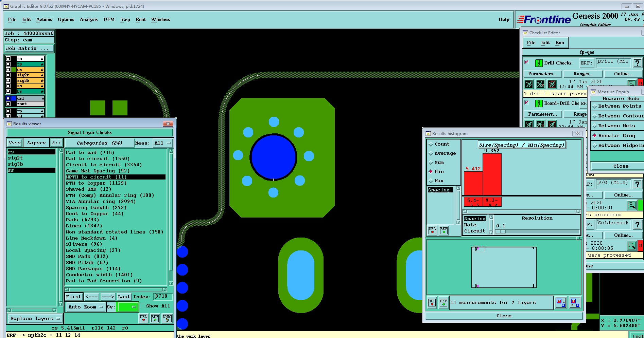Click the grid icon on drl layer
The height and width of the screenshot is (338, 644).
pos(42,98)
